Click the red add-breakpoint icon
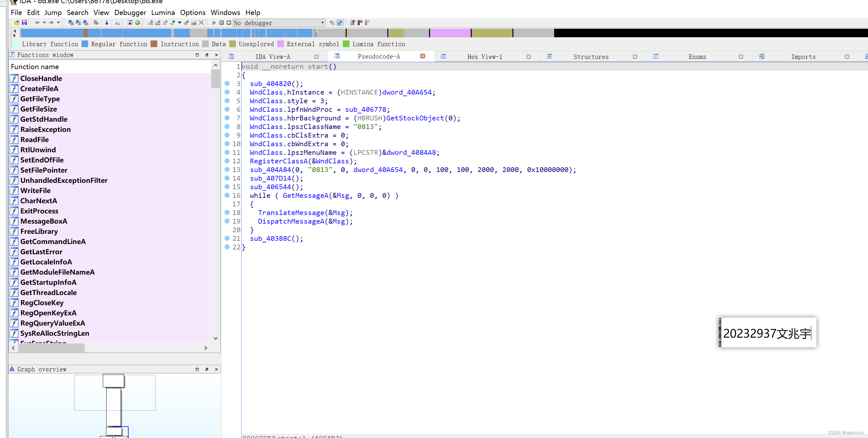This screenshot has height=438, width=868. point(360,23)
